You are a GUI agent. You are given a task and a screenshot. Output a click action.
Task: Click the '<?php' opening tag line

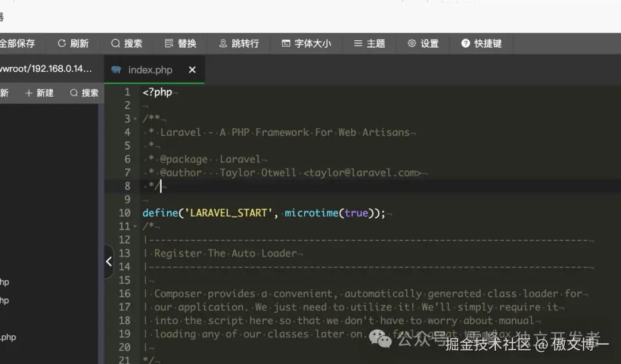157,92
